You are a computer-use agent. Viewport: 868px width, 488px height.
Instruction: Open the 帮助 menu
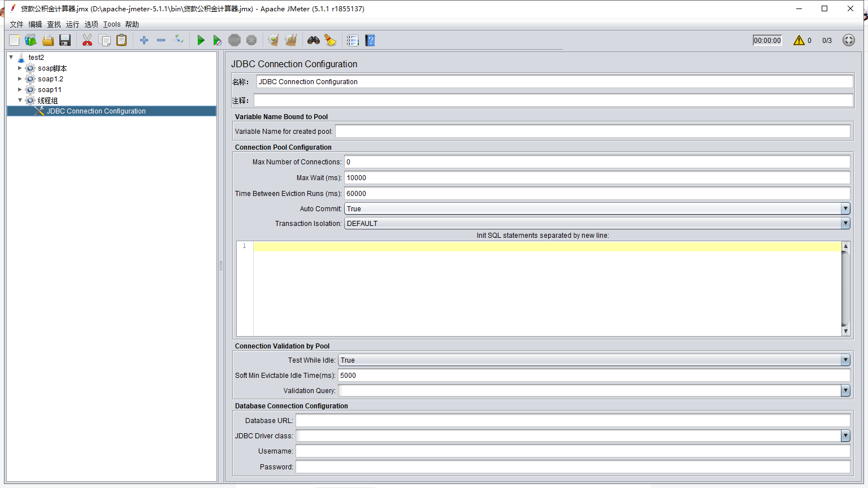point(132,24)
